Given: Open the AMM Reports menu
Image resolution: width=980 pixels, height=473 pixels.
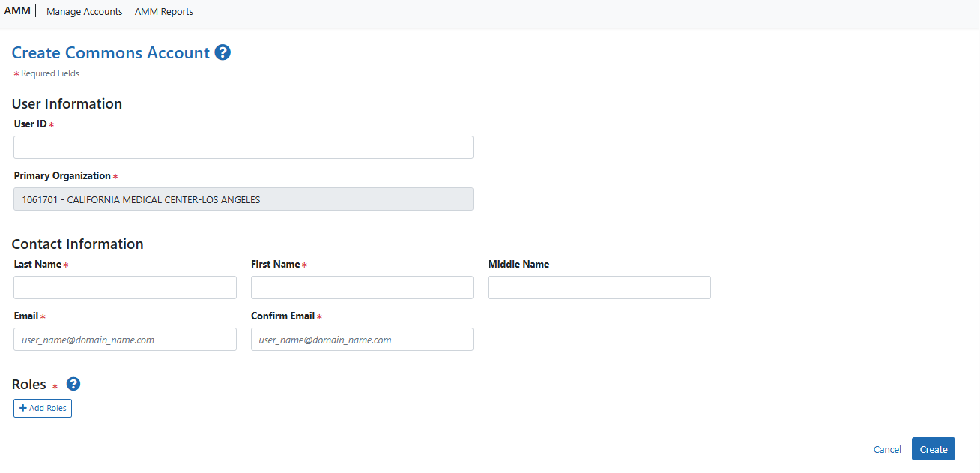Looking at the screenshot, I should click(x=164, y=12).
